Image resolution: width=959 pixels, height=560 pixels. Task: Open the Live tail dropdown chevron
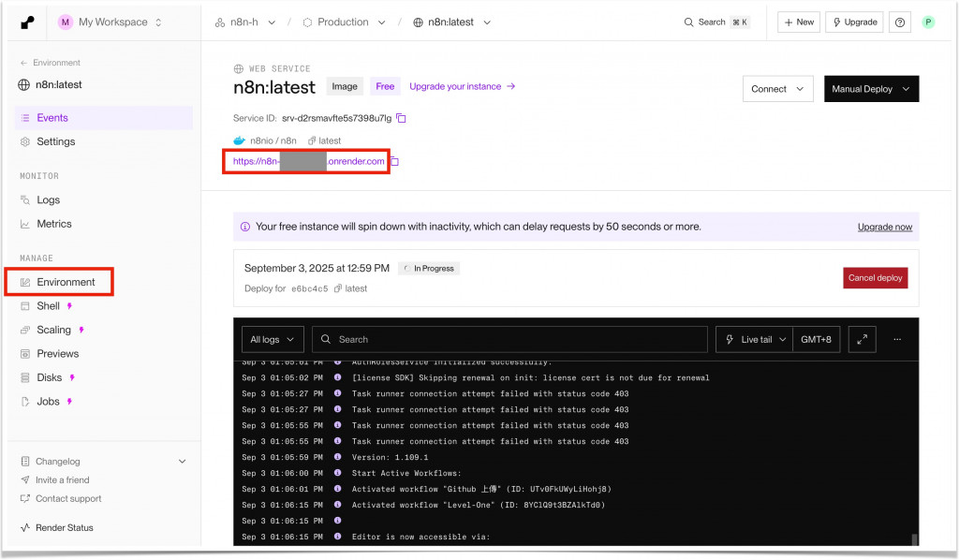[x=782, y=339]
